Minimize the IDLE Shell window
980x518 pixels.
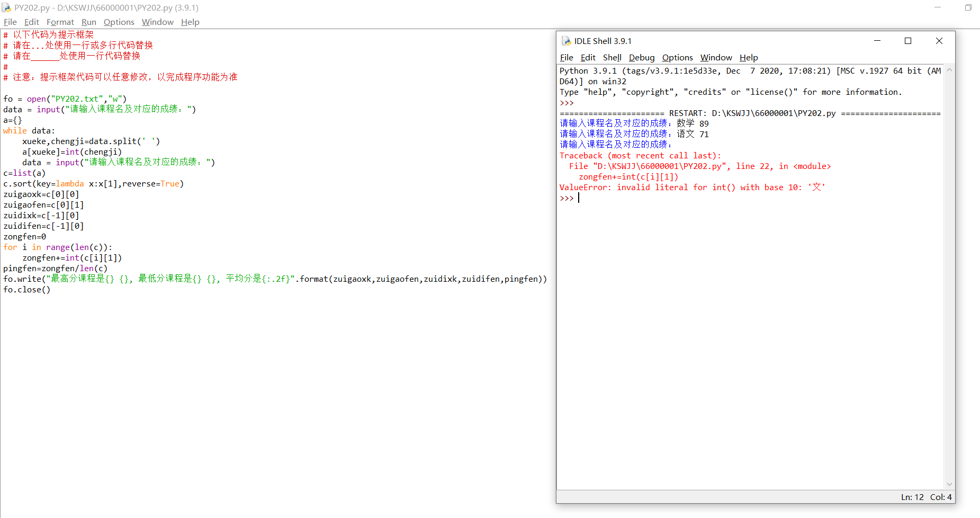877,41
